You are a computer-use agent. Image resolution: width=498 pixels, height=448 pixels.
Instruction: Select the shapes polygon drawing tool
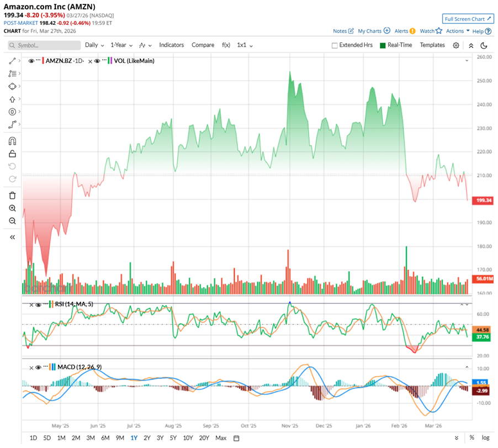12,86
